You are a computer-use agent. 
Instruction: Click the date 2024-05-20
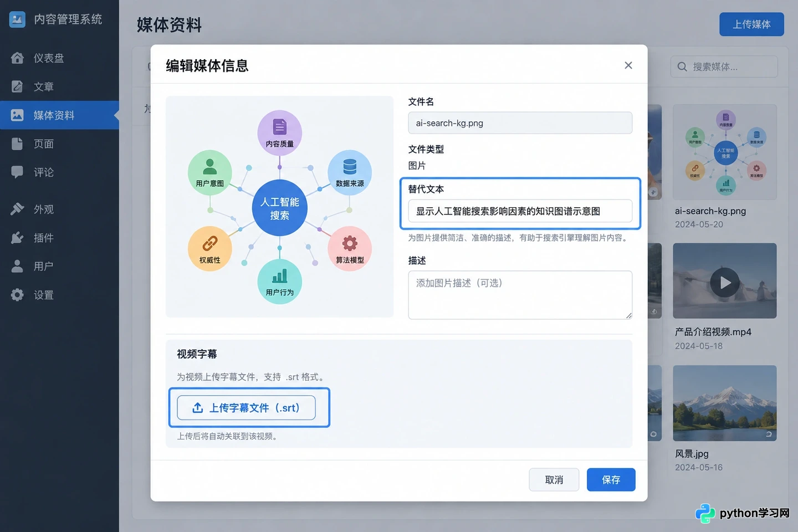[699, 224]
